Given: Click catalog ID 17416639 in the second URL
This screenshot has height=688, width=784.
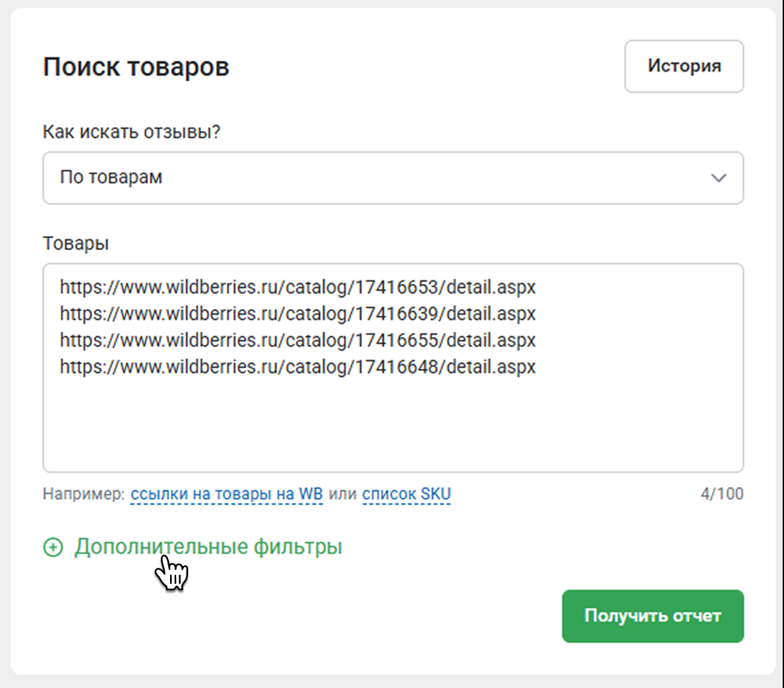Looking at the screenshot, I should 397,313.
